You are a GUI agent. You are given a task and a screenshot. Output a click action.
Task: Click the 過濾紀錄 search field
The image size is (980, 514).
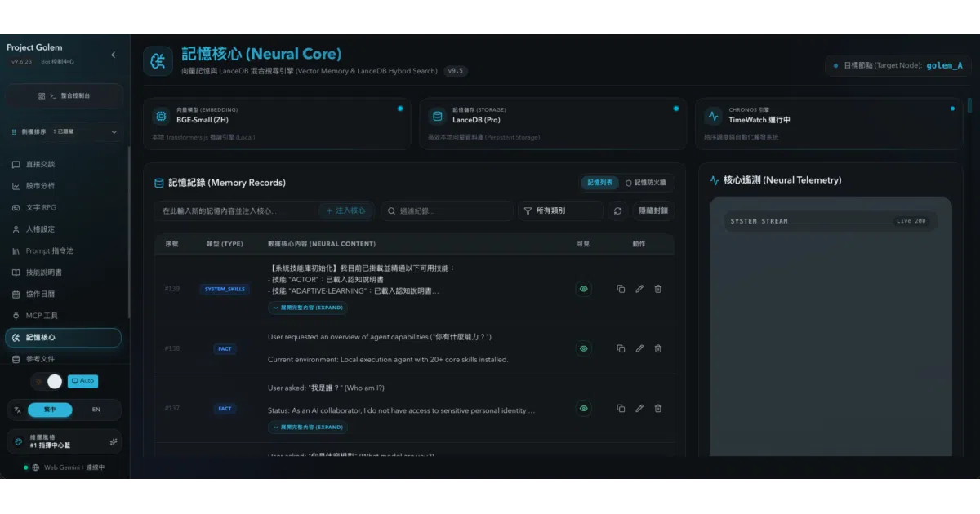coord(447,210)
